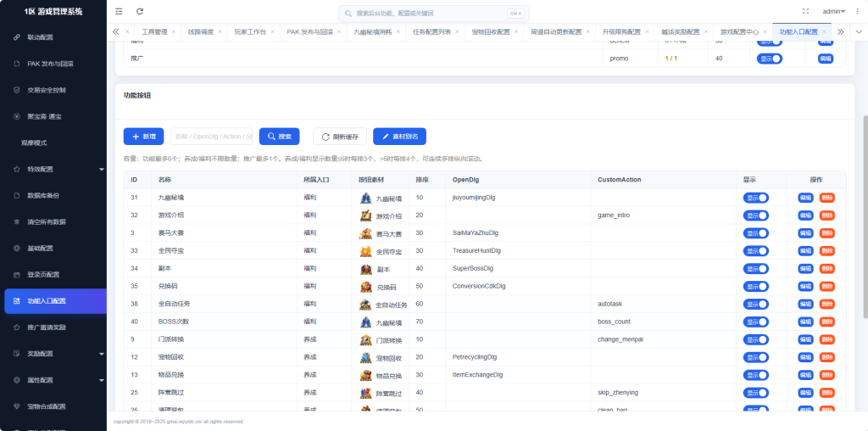Toggle display switch for 九幽秘境 row 31
This screenshot has width=868, height=431.
pos(756,198)
